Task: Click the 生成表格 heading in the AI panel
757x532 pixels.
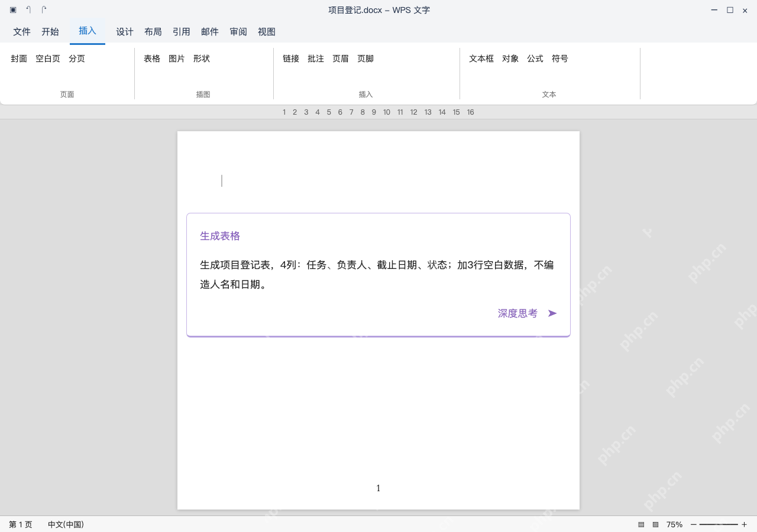Action: coord(220,236)
